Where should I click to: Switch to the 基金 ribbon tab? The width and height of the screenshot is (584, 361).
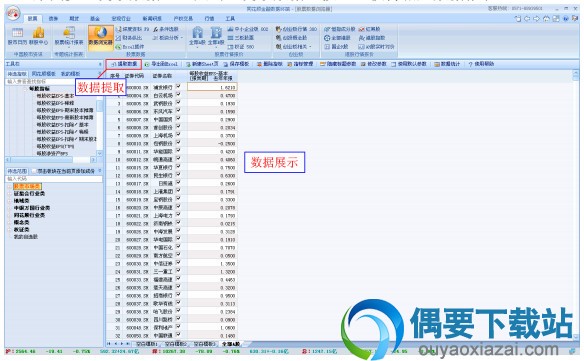(95, 18)
